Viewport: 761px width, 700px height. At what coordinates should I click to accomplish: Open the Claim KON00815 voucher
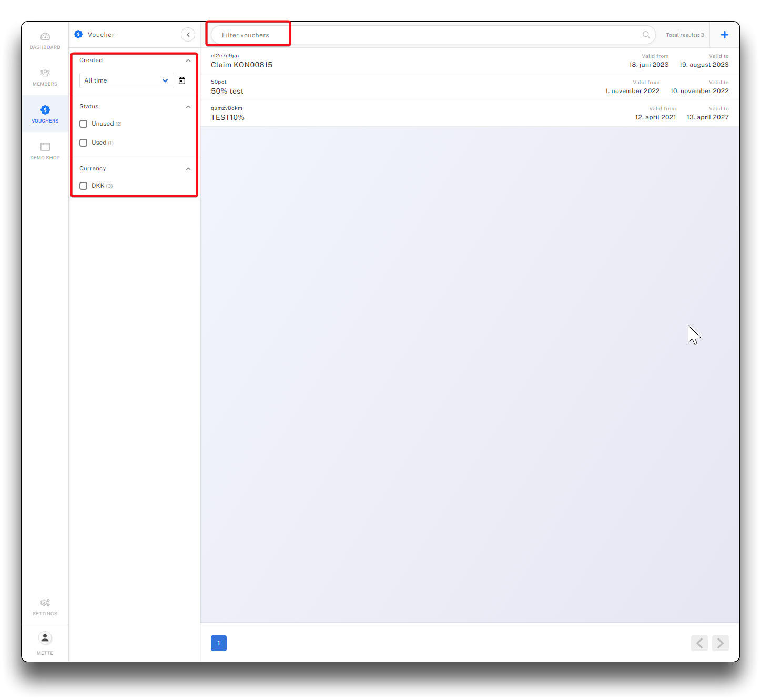click(x=242, y=65)
